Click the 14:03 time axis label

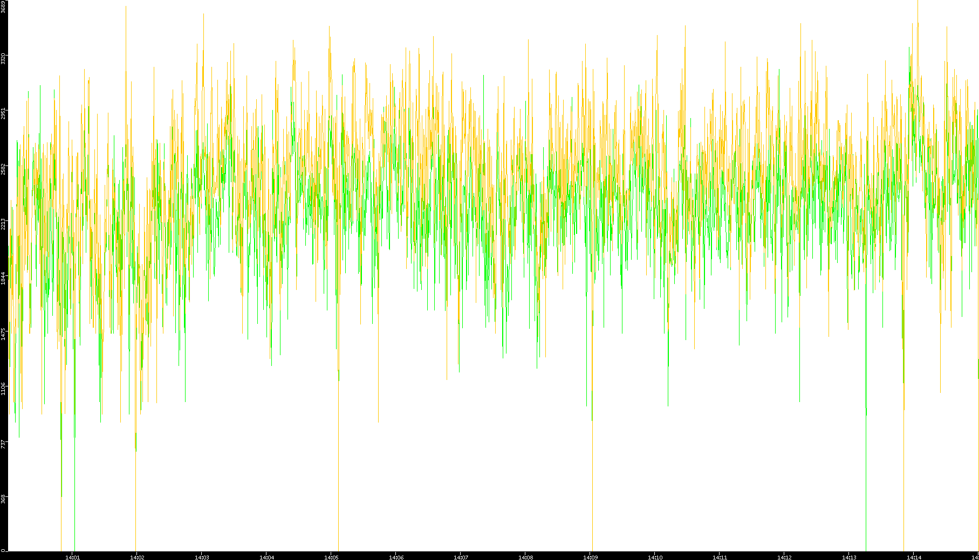pos(202,557)
